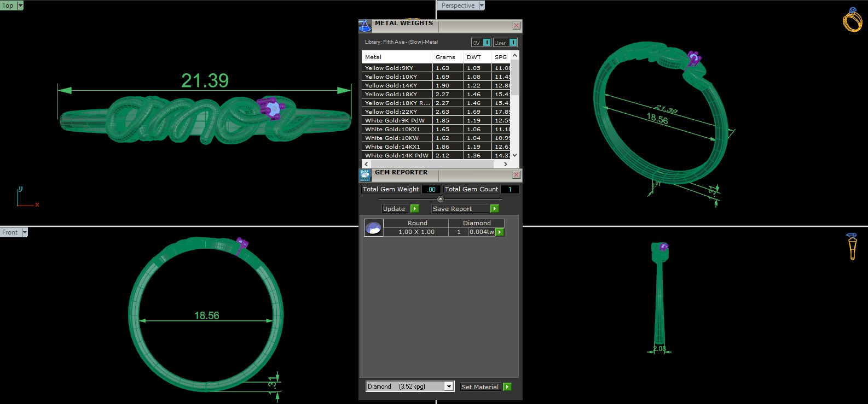Viewport: 868px width, 404px height.
Task: Select the Yellow Gold:18KY row
Action: tap(436, 94)
